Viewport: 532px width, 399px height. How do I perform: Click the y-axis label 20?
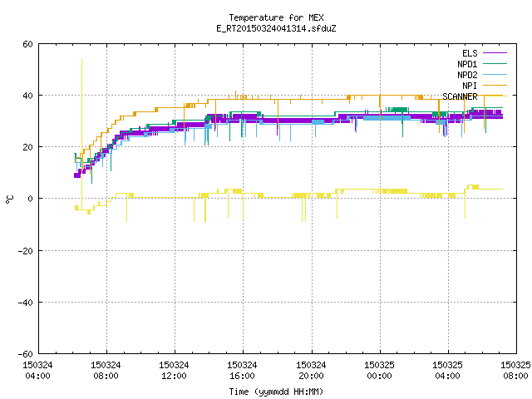coord(27,147)
